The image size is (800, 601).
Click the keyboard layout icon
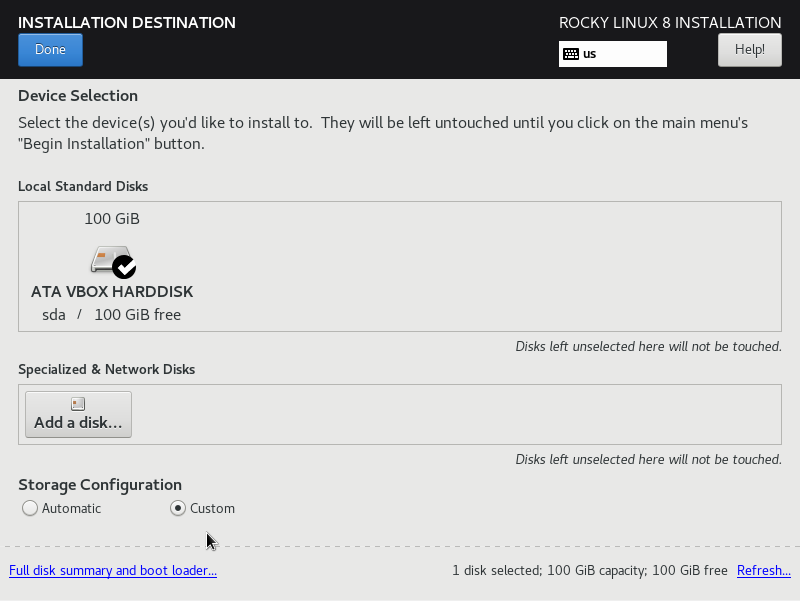571,54
